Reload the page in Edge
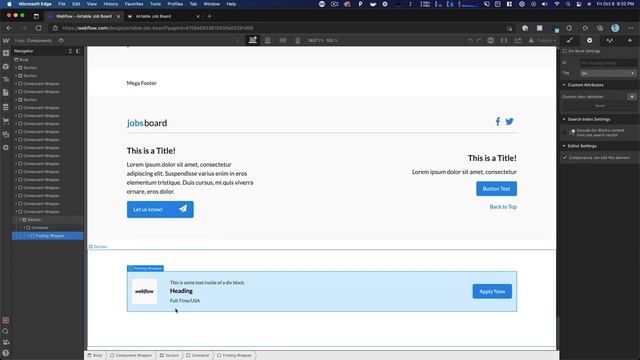The height and width of the screenshot is (360, 640). point(38,28)
